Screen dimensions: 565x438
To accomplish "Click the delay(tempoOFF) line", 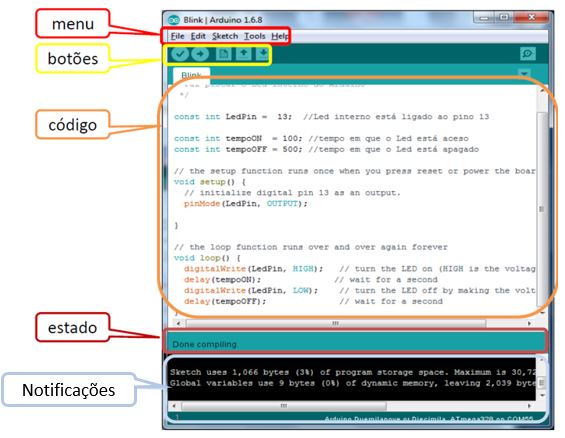I will 313,301.
